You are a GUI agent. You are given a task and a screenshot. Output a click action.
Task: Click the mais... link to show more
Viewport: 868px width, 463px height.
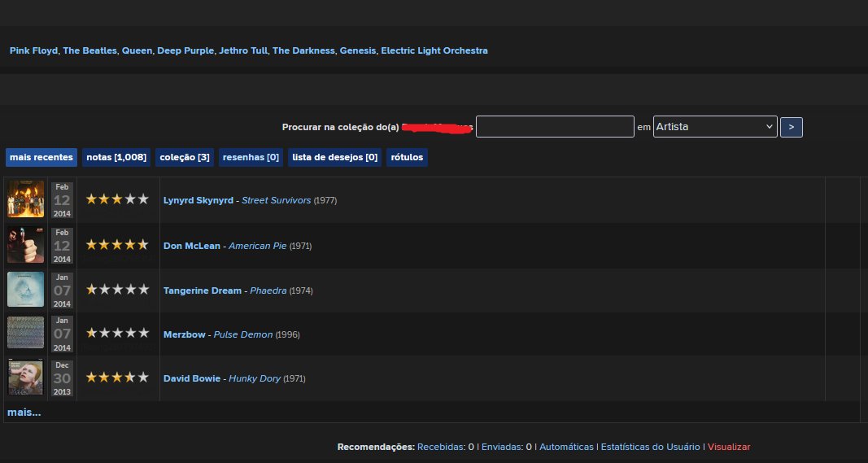click(24, 413)
